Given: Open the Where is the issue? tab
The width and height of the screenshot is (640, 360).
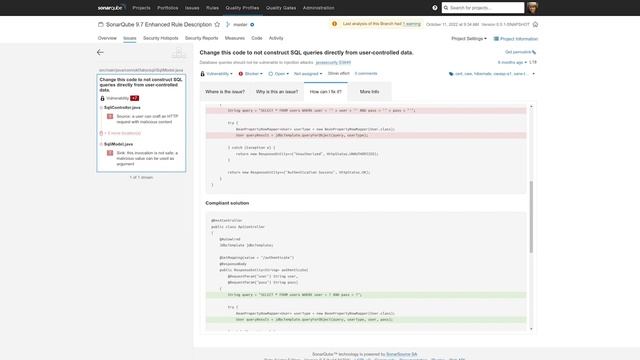Looking at the screenshot, I should 225,92.
